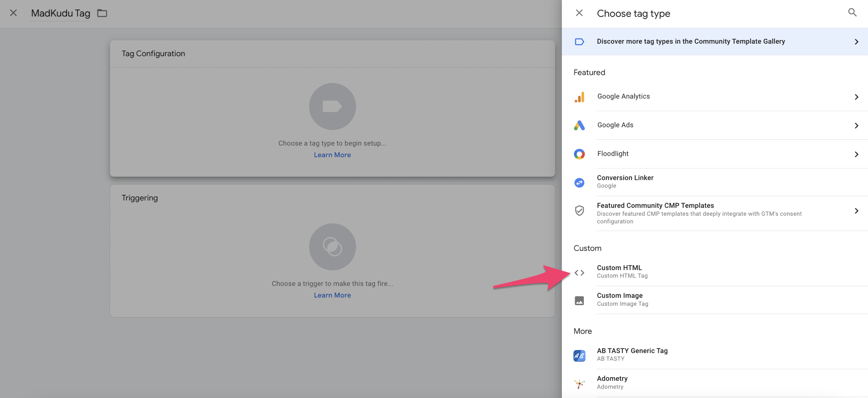
Task: Click the Floodlight circle icon
Action: 579,154
